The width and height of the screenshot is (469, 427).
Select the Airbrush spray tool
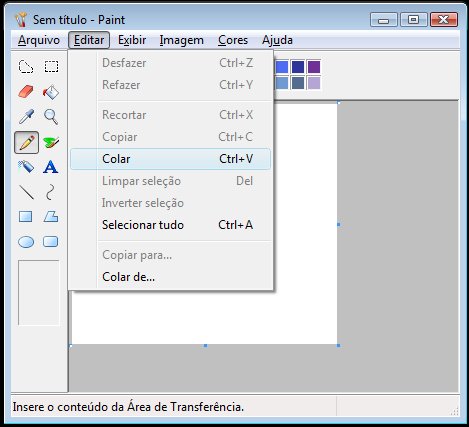click(x=26, y=167)
